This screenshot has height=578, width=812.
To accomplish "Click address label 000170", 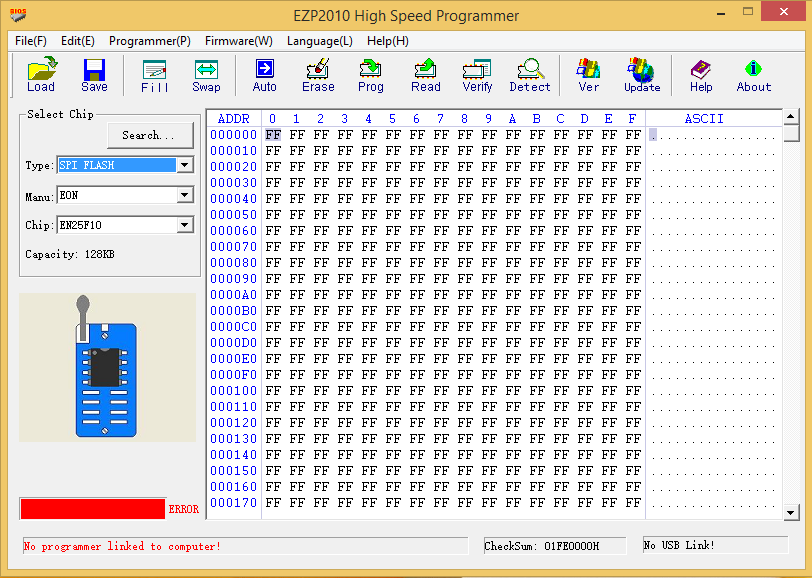I will coord(234,503).
